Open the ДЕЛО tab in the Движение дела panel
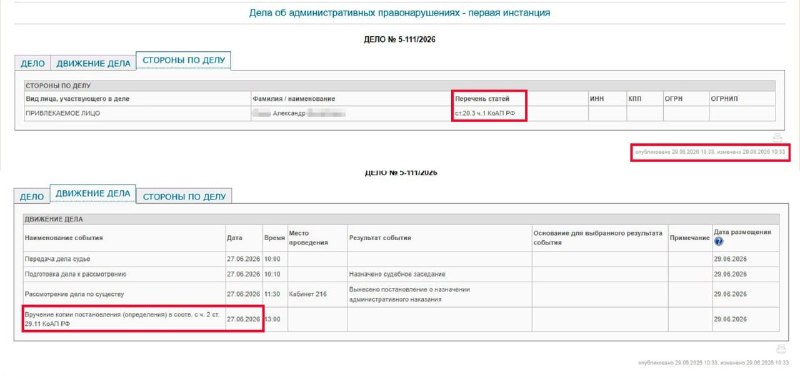800x379 pixels. (32, 196)
